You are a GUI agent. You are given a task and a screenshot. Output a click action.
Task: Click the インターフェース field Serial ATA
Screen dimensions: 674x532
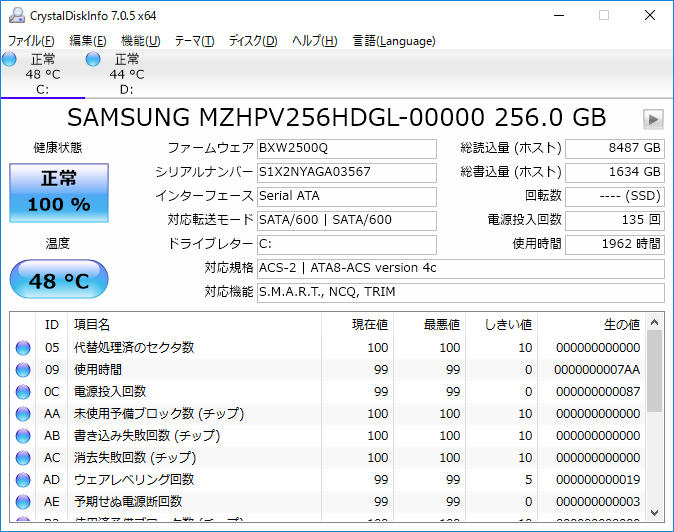(347, 196)
